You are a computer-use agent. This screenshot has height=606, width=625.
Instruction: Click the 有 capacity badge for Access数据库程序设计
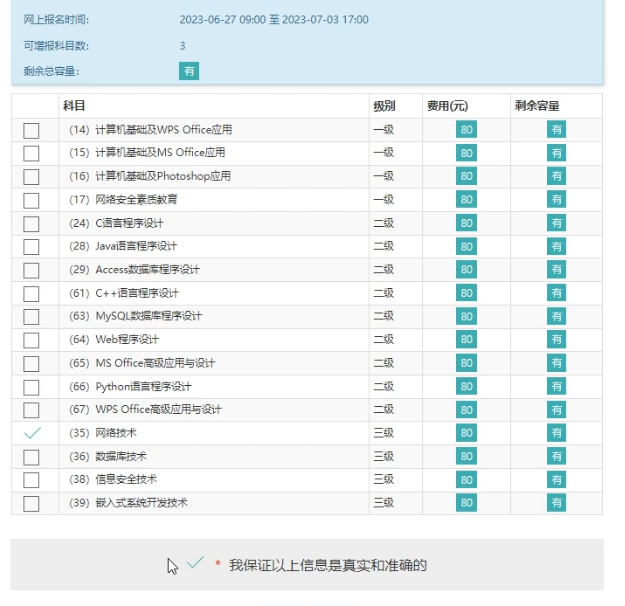(x=556, y=270)
